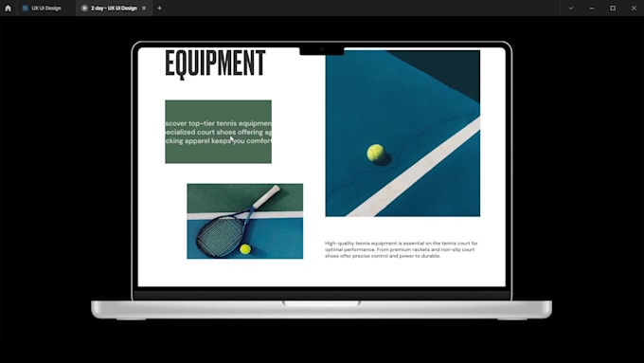This screenshot has height=363, width=644.
Task: Click the file icon on UX UI Design tab
Action: [25, 8]
